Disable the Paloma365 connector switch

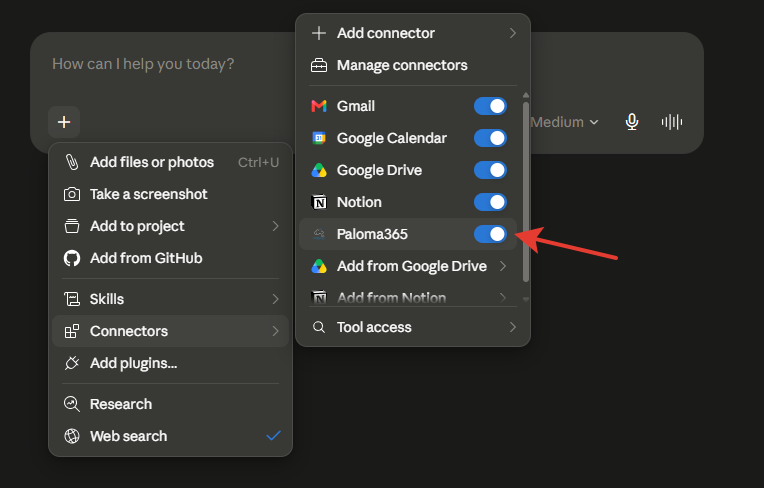[x=490, y=234]
